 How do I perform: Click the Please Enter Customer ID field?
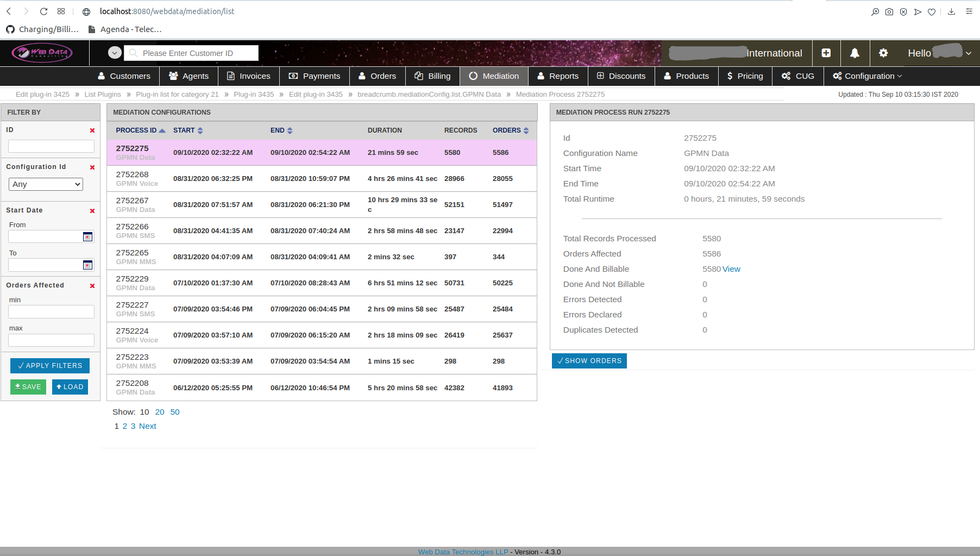[191, 53]
